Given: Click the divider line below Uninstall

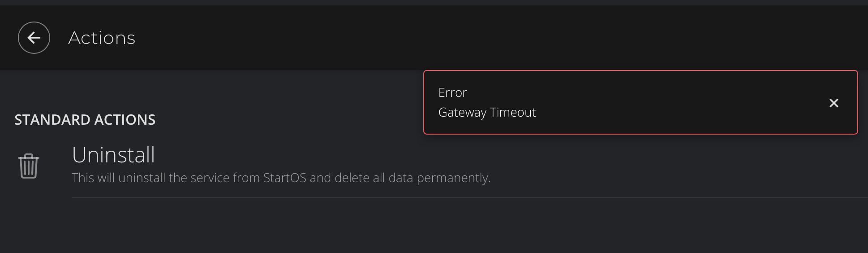Looking at the screenshot, I should coord(470,198).
